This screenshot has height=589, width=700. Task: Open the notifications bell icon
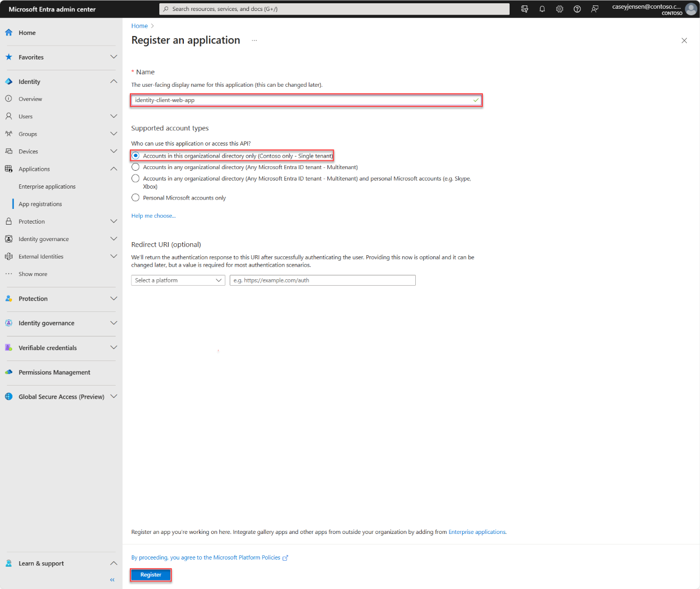click(x=542, y=9)
